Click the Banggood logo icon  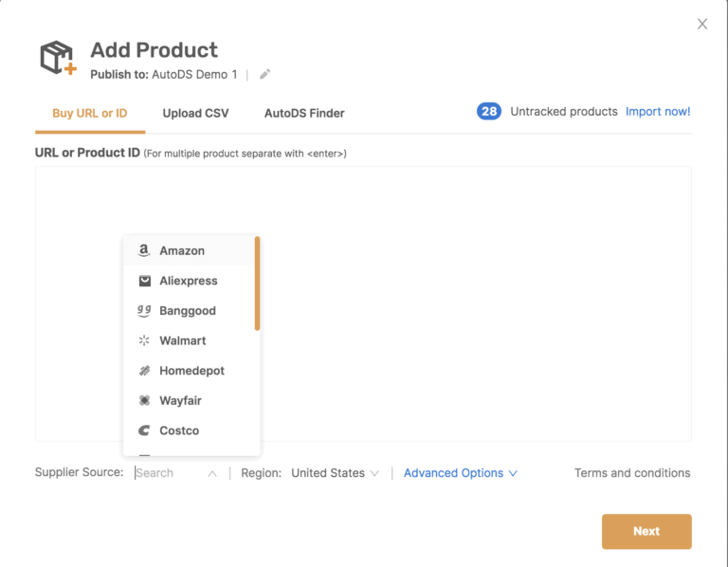click(144, 311)
